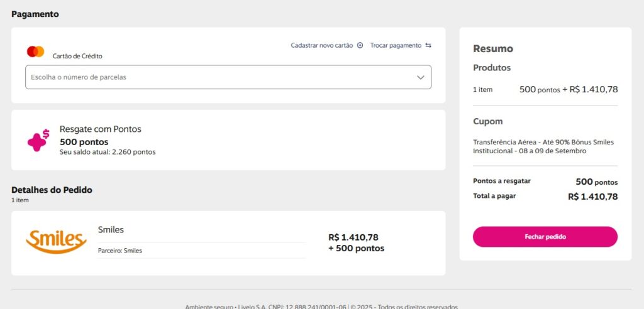Image resolution: width=644 pixels, height=309 pixels.
Task: Click the 'Total a pagar' amount in Resumo
Action: tap(592, 197)
